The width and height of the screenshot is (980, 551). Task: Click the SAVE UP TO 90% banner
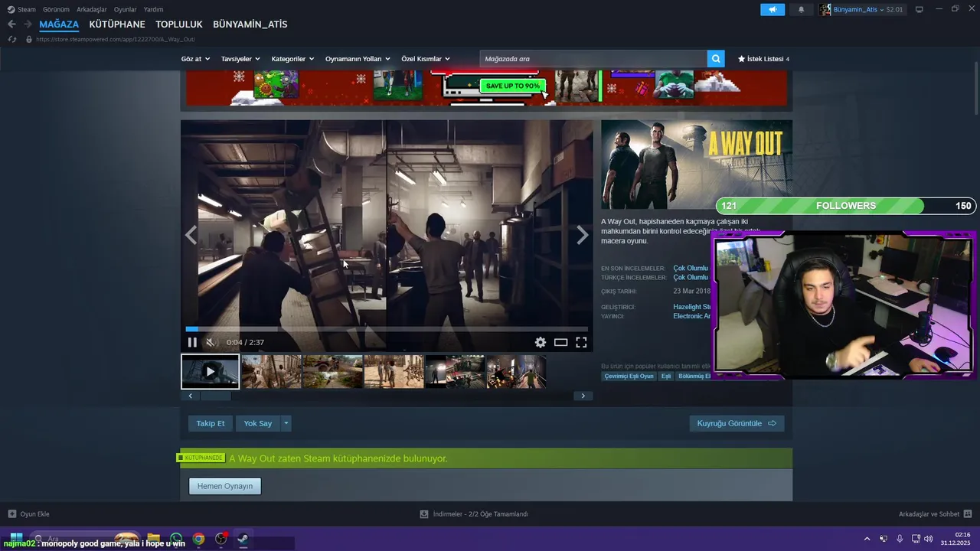point(513,86)
